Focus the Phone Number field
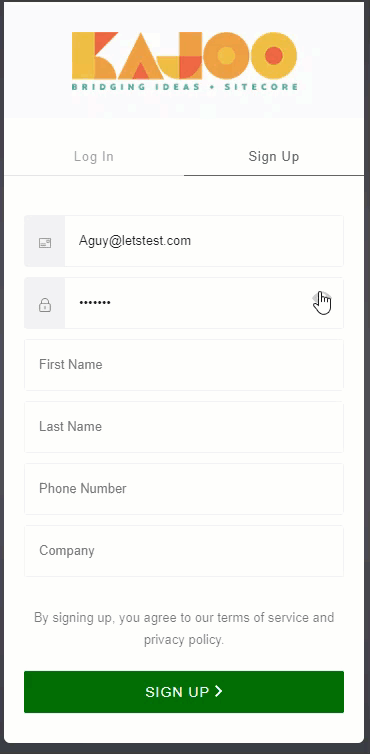Viewport: 370px width, 754px height. 184,489
